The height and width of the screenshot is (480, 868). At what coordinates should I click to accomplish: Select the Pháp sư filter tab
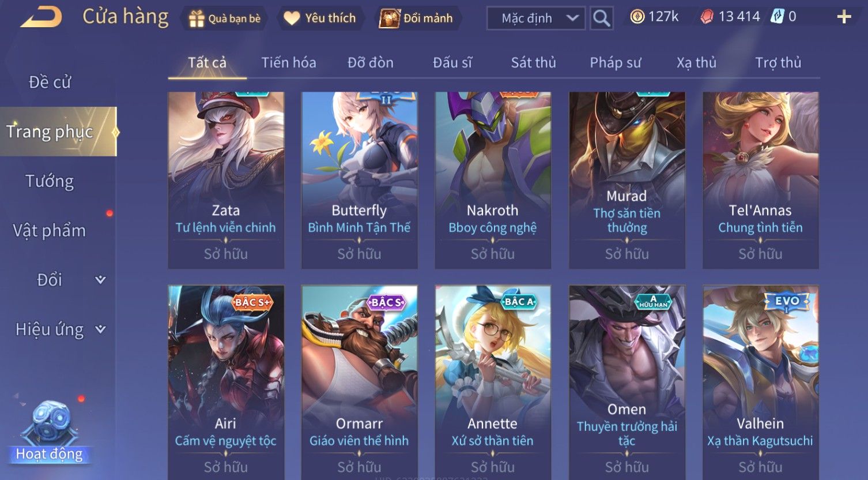pyautogui.click(x=616, y=62)
